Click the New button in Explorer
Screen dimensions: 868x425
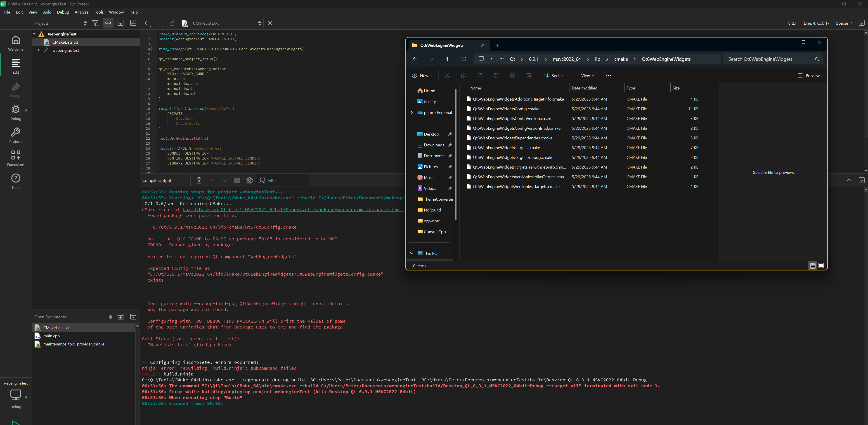[422, 75]
